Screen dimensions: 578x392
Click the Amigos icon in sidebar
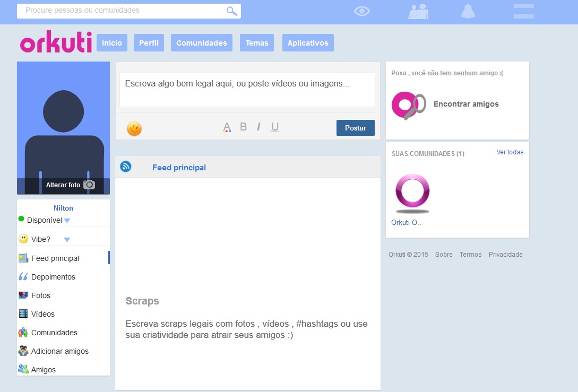pos(23,369)
